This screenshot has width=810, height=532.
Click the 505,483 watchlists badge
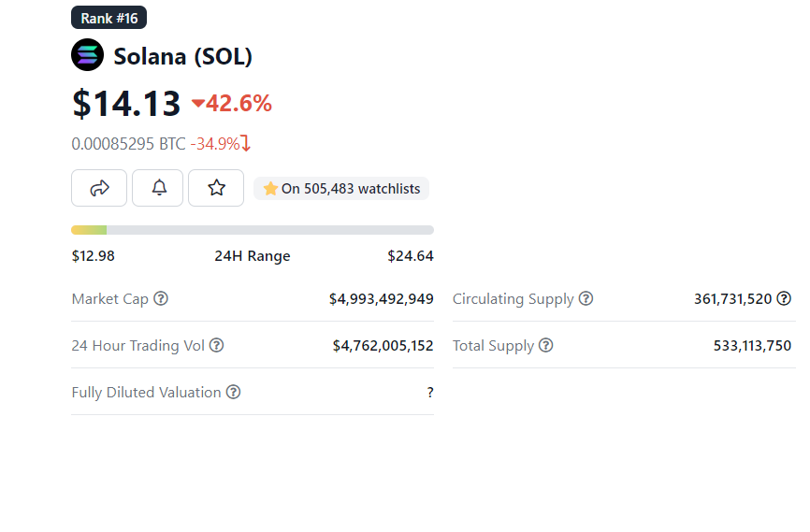(341, 189)
